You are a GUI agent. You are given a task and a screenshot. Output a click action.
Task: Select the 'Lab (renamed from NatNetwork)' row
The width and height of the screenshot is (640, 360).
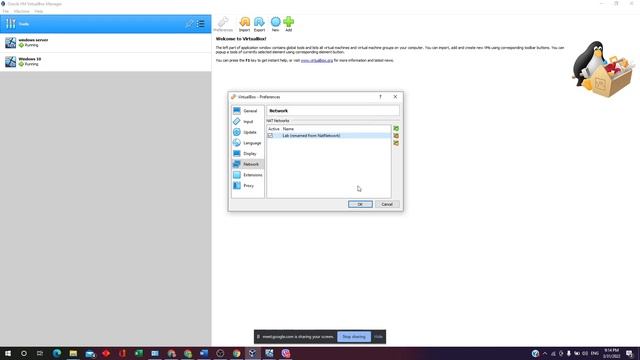(x=329, y=136)
